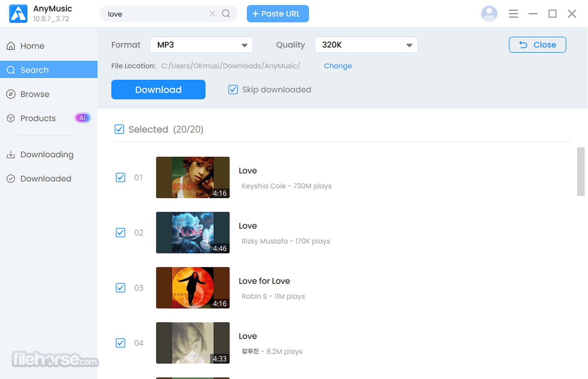The height and width of the screenshot is (379, 588).
Task: Toggle the Selected (20/20) select-all checkbox
Action: tap(120, 129)
